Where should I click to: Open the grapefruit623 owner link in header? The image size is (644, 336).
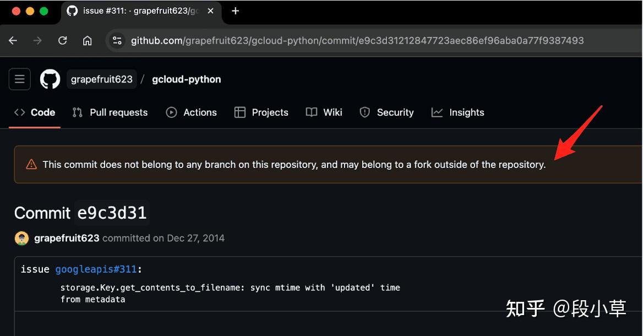[101, 79]
